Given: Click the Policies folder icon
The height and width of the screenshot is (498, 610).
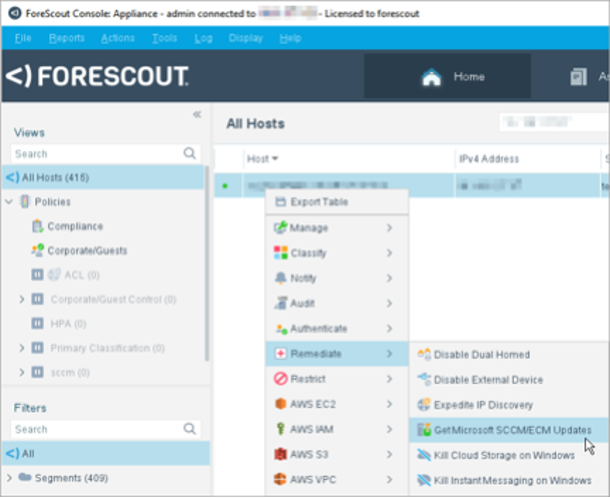Looking at the screenshot, I should 25,202.
